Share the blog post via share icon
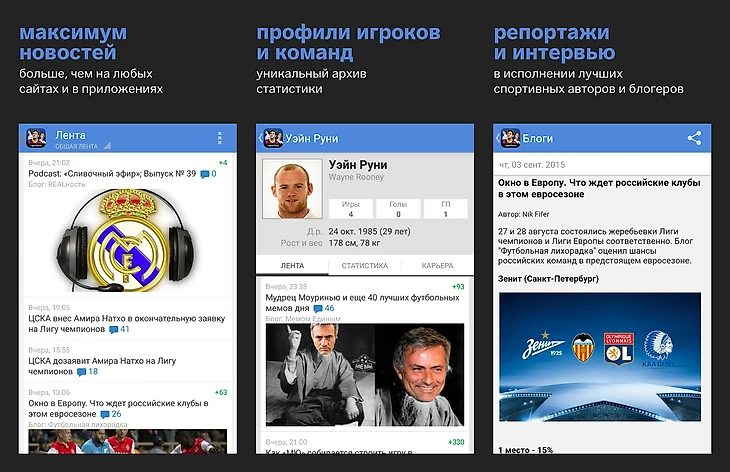The height and width of the screenshot is (472, 730). 694,138
